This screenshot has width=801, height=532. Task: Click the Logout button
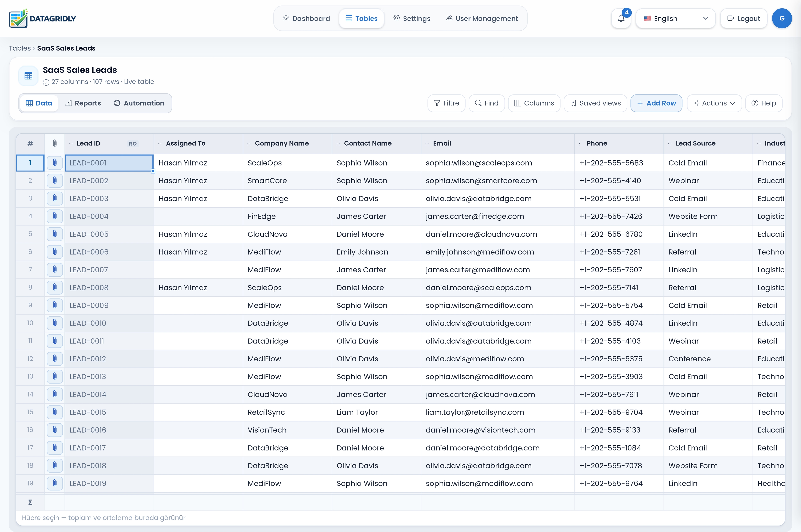pos(744,19)
